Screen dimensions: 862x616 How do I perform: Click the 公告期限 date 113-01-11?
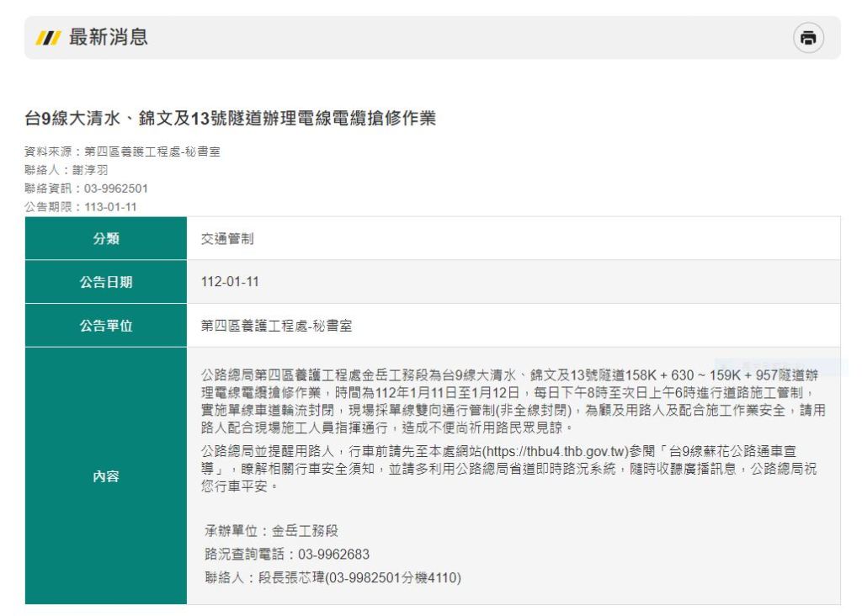(110, 207)
